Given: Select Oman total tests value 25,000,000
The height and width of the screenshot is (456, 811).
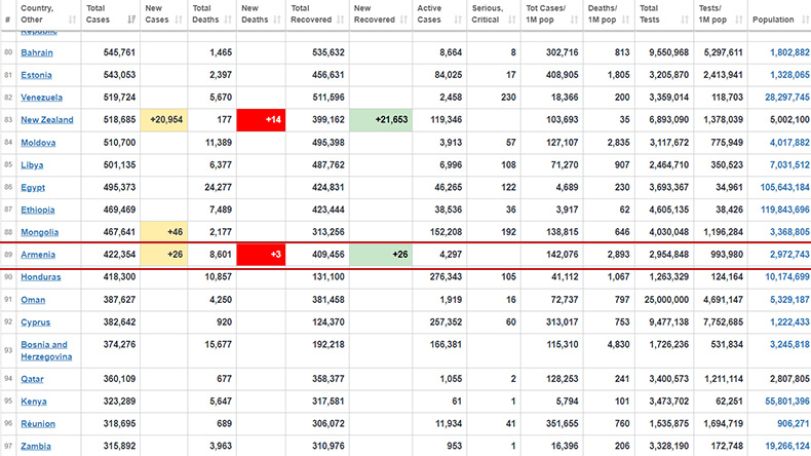Looking at the screenshot, I should click(x=666, y=300).
